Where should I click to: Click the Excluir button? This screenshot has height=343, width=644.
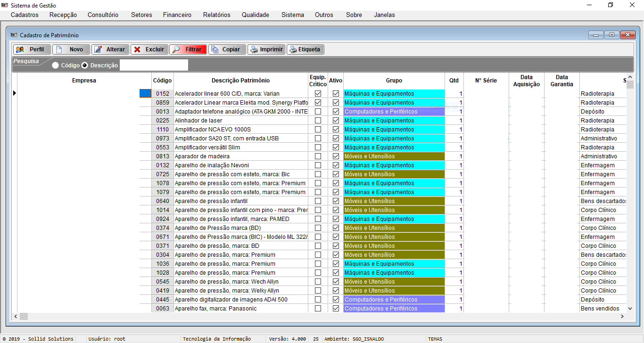point(149,49)
